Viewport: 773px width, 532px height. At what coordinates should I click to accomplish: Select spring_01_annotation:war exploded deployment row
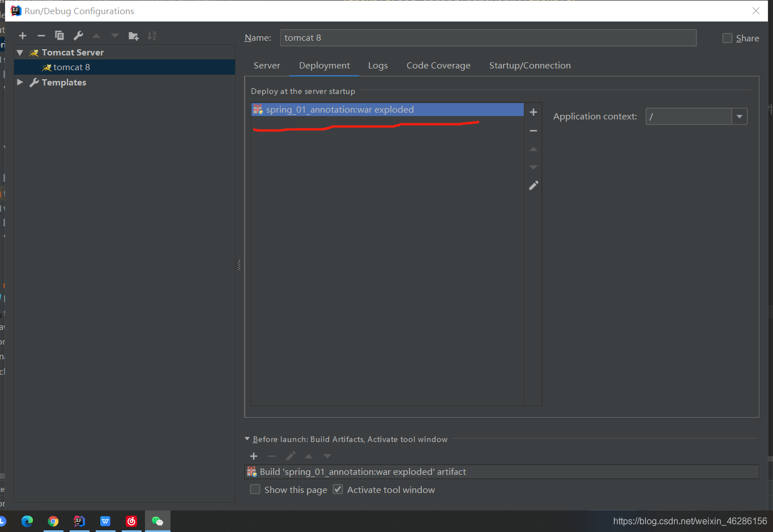point(387,110)
